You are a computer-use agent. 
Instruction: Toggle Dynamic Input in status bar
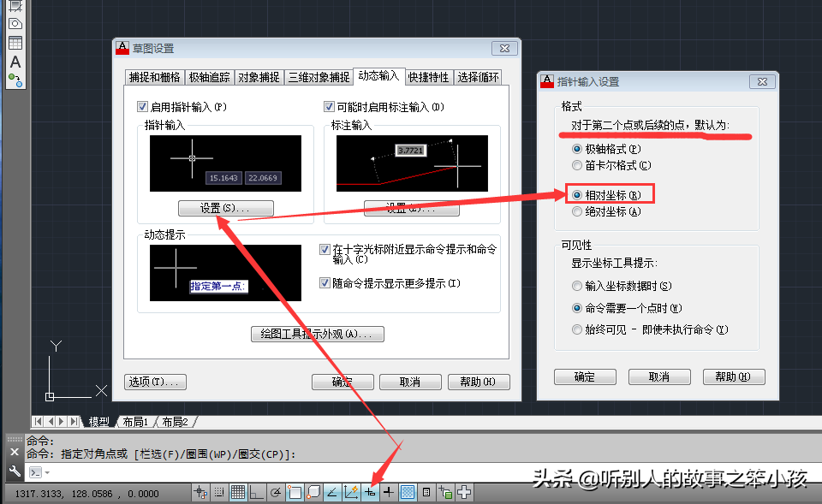[370, 492]
